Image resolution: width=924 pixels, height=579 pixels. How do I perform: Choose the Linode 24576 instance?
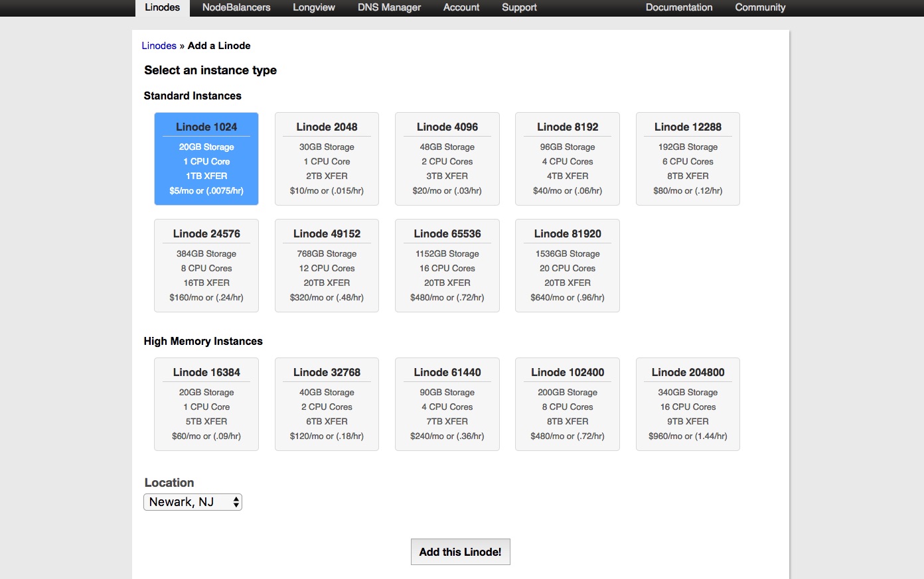(206, 265)
